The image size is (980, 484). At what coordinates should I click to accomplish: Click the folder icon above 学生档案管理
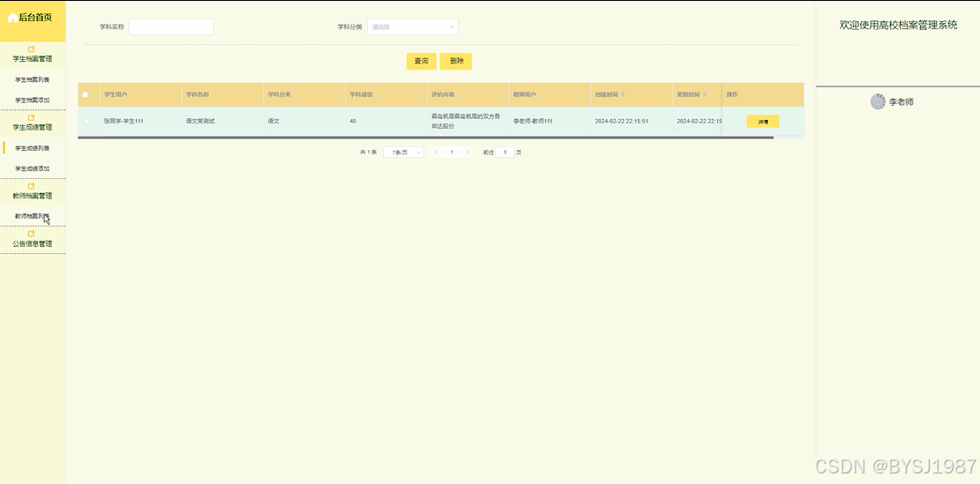point(32,48)
